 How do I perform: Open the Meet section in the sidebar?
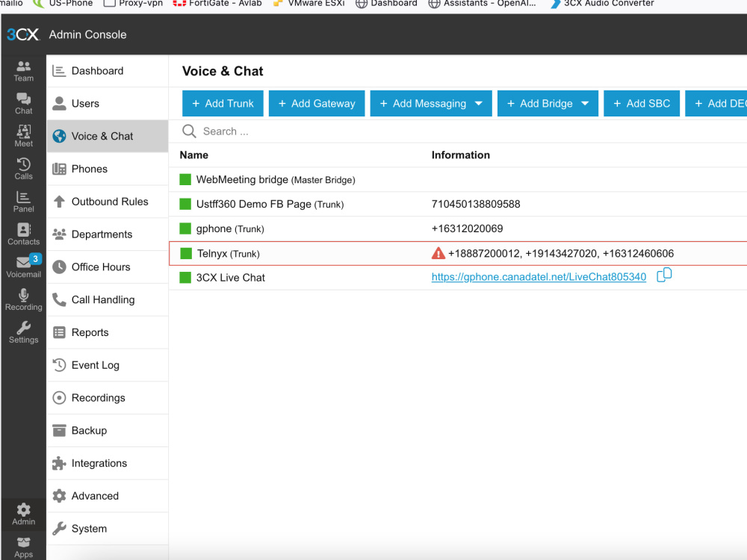coord(23,137)
